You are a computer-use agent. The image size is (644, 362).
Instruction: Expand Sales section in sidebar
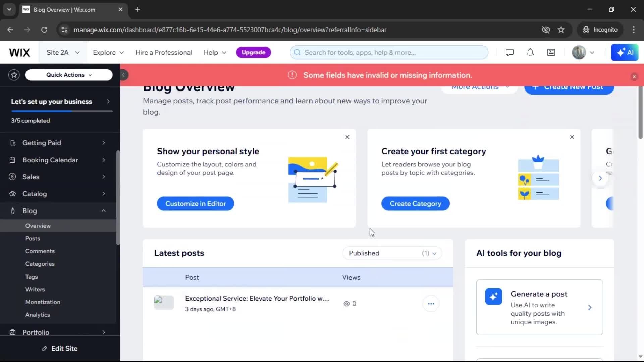[58, 177]
